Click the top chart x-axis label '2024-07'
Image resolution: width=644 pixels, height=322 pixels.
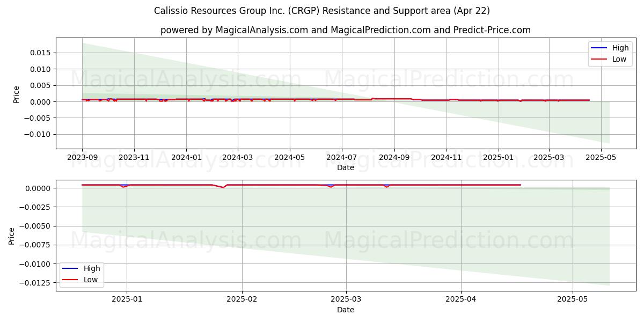pyautogui.click(x=342, y=158)
